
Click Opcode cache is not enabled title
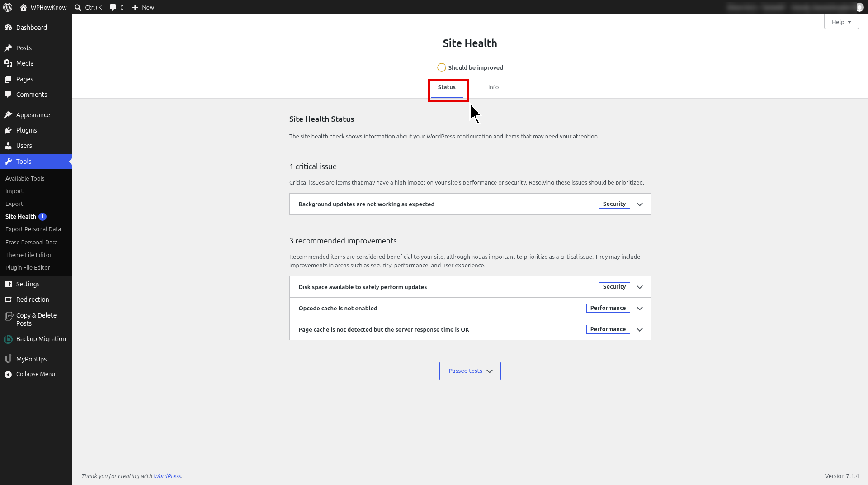(338, 308)
